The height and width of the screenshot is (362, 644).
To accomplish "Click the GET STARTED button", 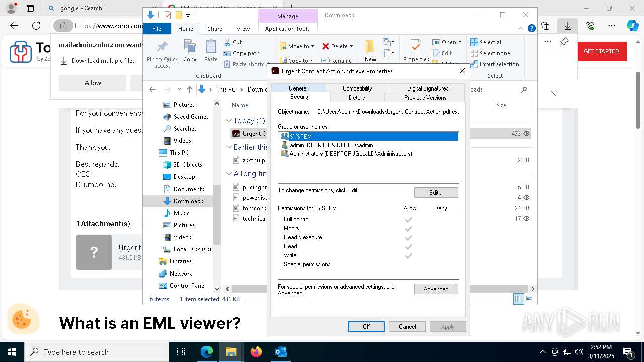I will click(x=601, y=51).
